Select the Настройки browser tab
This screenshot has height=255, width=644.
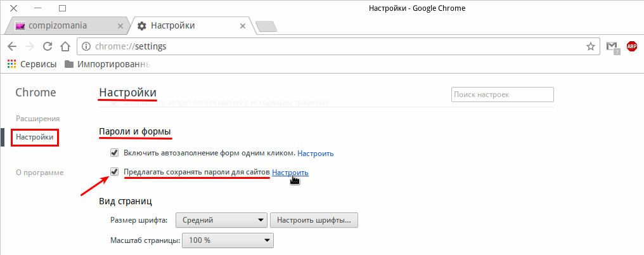coord(191,25)
